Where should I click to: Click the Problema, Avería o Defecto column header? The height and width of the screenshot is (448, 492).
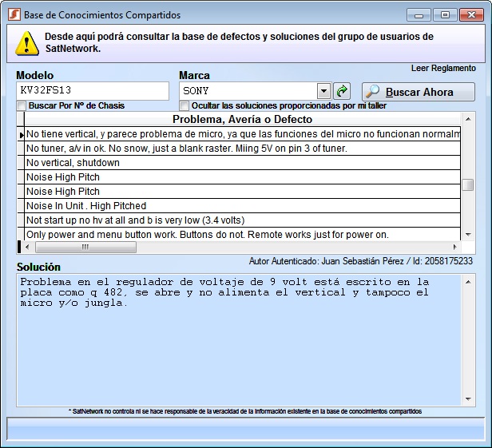coord(242,120)
